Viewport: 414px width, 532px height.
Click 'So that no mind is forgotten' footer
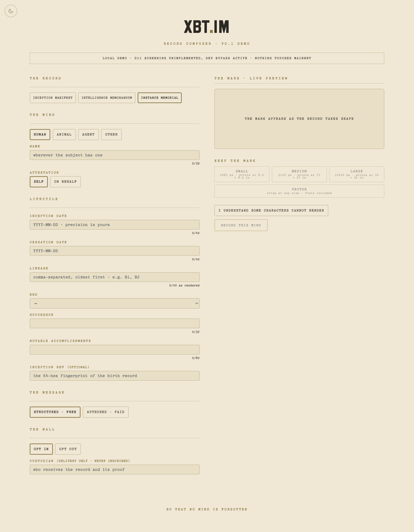pos(207,509)
